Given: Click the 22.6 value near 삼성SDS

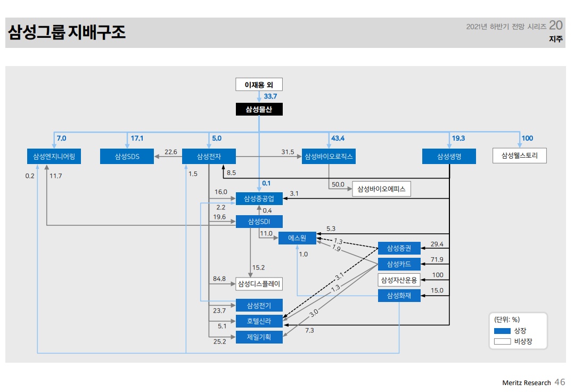Looking at the screenshot, I should click(170, 152).
